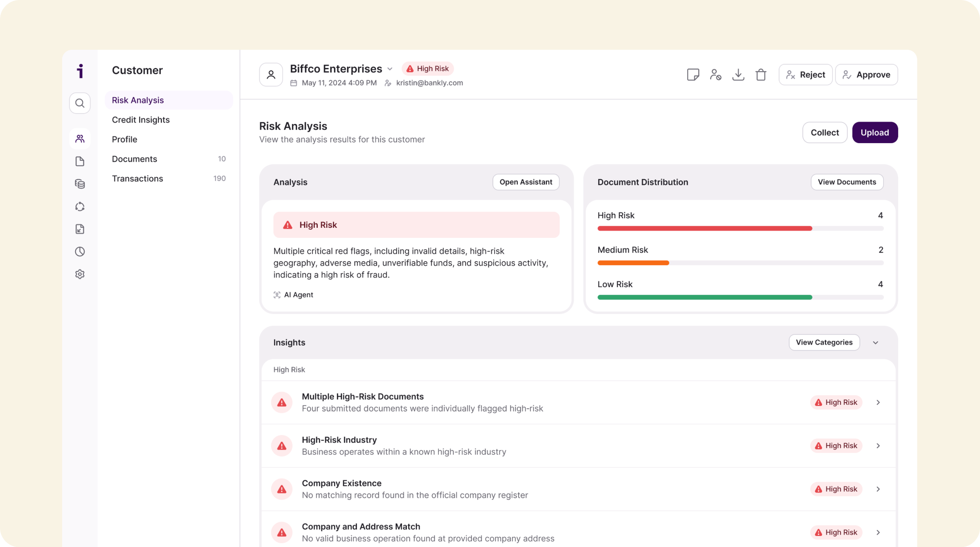
Task: Select Risk Analysis in the Customer menu
Action: pos(168,100)
